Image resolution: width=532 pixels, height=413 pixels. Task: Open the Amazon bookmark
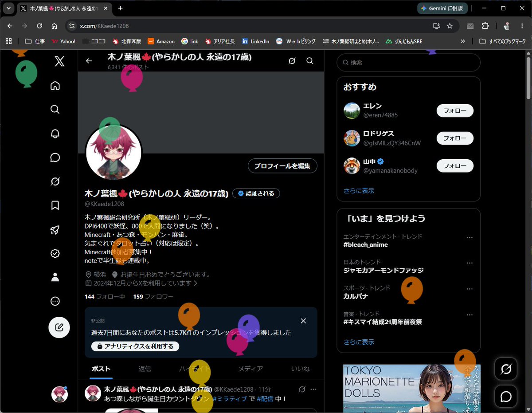[x=161, y=41]
